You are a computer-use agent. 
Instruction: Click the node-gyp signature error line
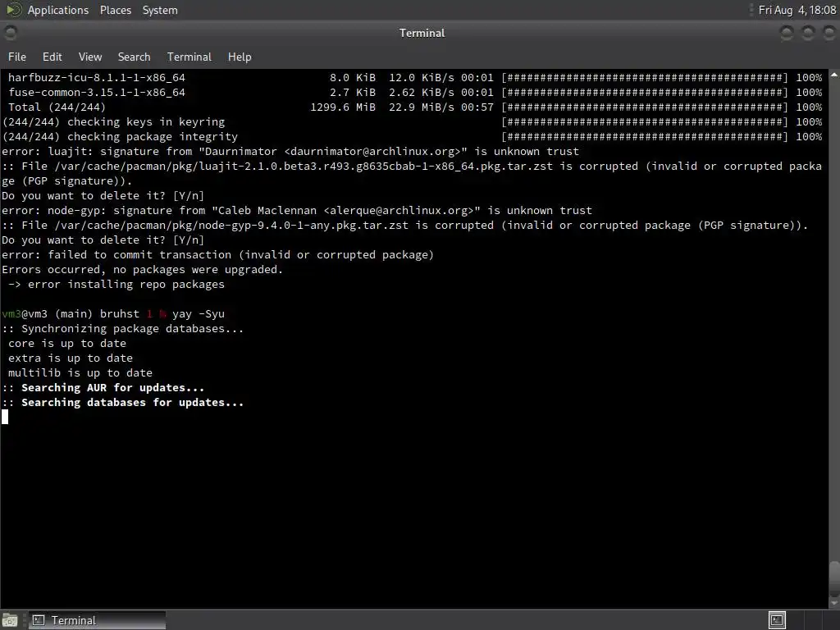point(297,211)
